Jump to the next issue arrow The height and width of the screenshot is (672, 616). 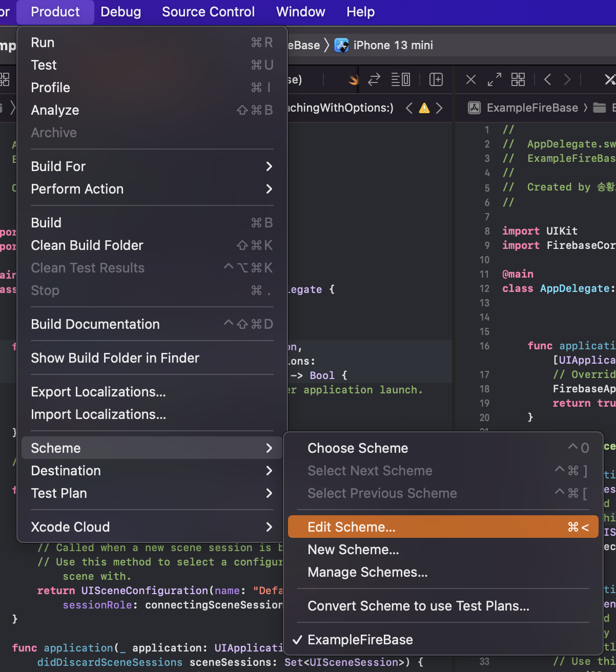(439, 108)
